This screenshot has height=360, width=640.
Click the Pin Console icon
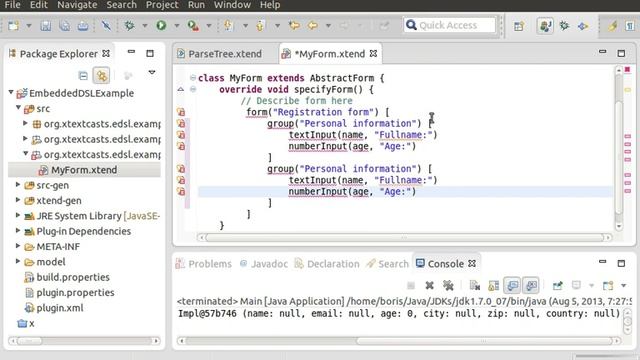click(558, 285)
